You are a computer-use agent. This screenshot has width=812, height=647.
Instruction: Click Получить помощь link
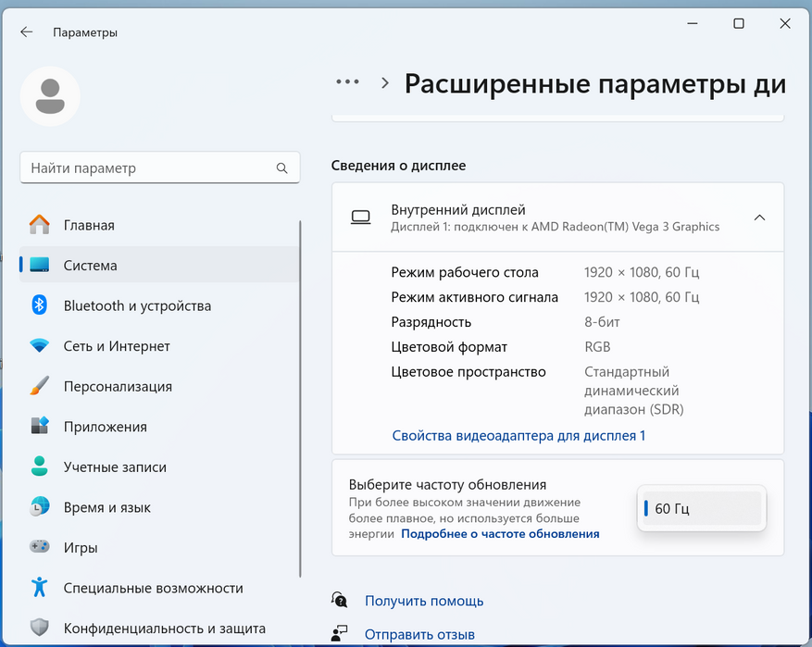(424, 601)
